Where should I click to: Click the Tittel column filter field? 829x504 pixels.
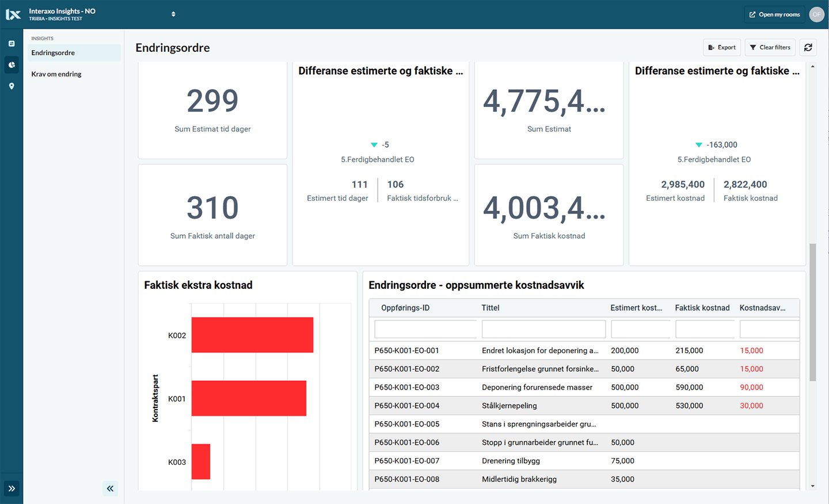[x=543, y=329]
